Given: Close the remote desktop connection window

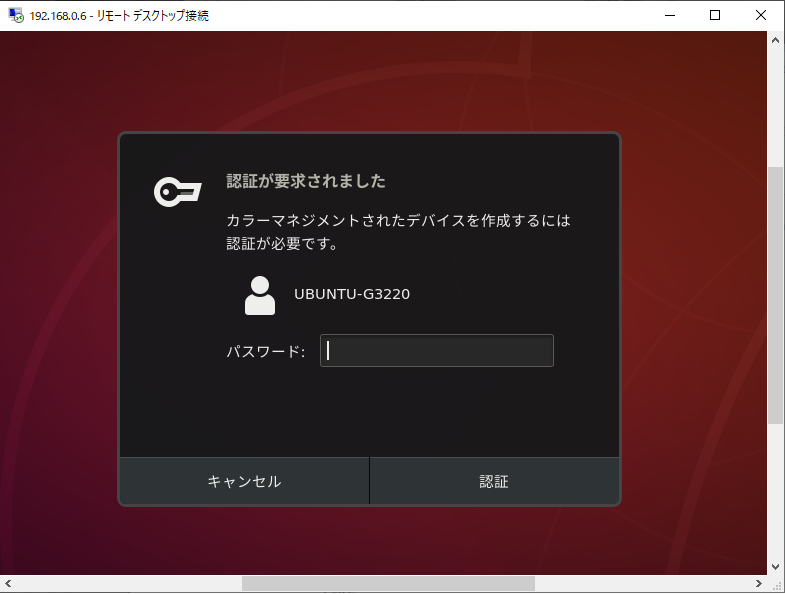Looking at the screenshot, I should click(760, 16).
